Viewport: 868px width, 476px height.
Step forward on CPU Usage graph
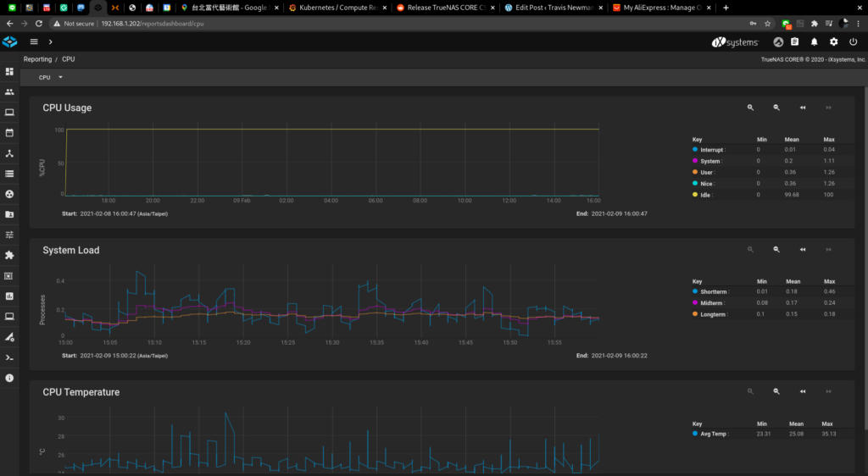(829, 108)
